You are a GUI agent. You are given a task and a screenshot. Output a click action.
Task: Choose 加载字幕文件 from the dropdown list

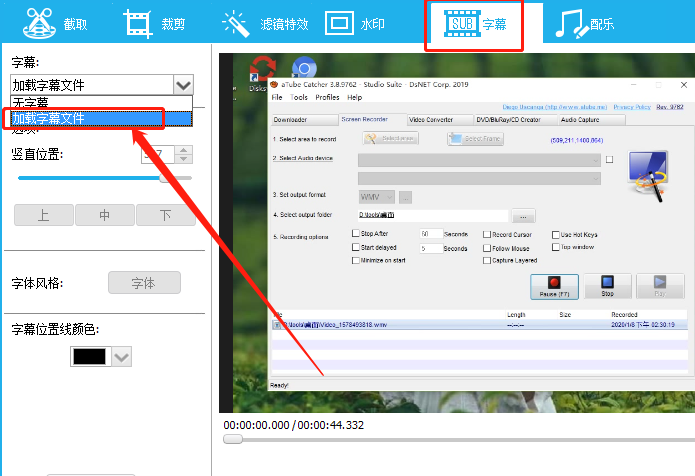click(x=100, y=118)
